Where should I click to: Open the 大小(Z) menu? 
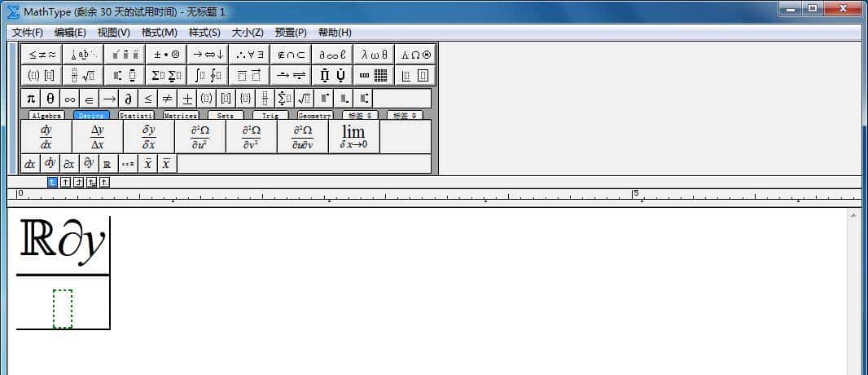[x=248, y=33]
